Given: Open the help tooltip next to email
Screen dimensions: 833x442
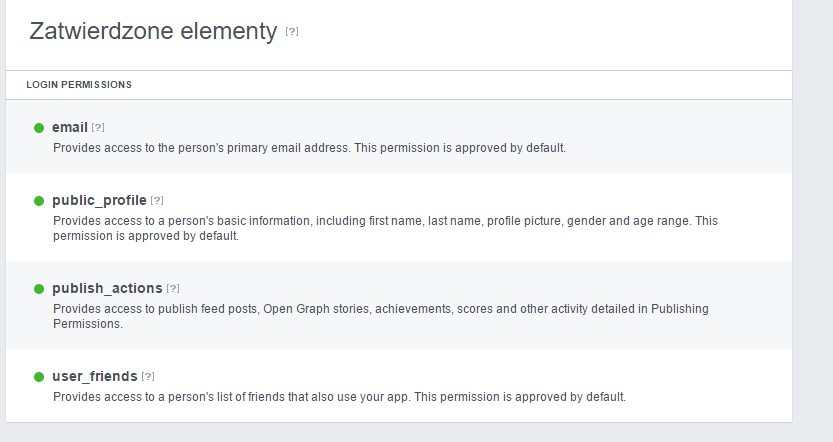Looking at the screenshot, I should (x=98, y=128).
